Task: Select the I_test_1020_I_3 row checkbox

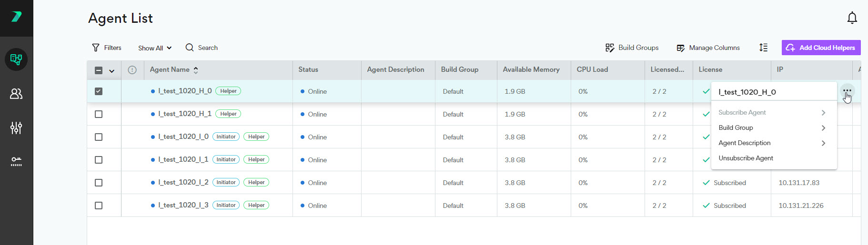Action: pos(99,206)
